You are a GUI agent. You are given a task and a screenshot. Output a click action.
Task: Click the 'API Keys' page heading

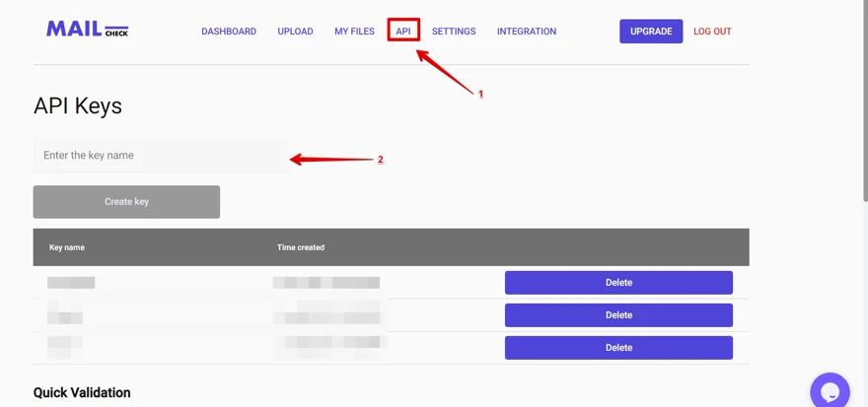coord(78,105)
